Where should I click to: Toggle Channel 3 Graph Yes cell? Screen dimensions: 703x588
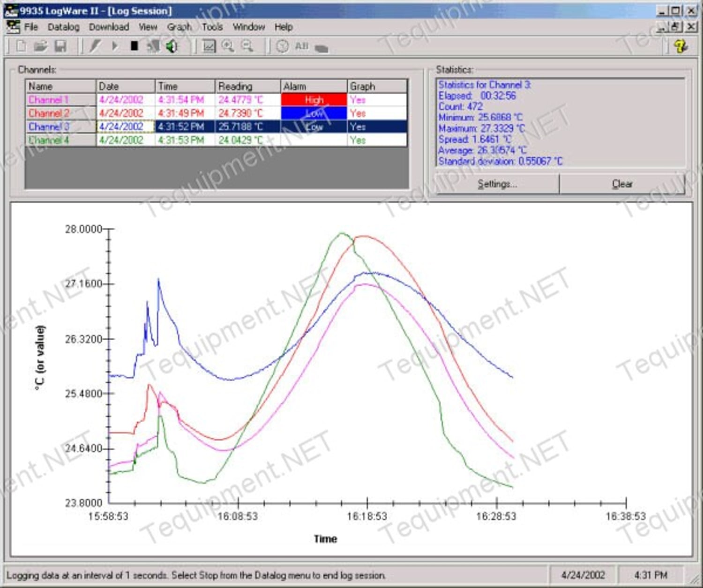[x=377, y=127]
